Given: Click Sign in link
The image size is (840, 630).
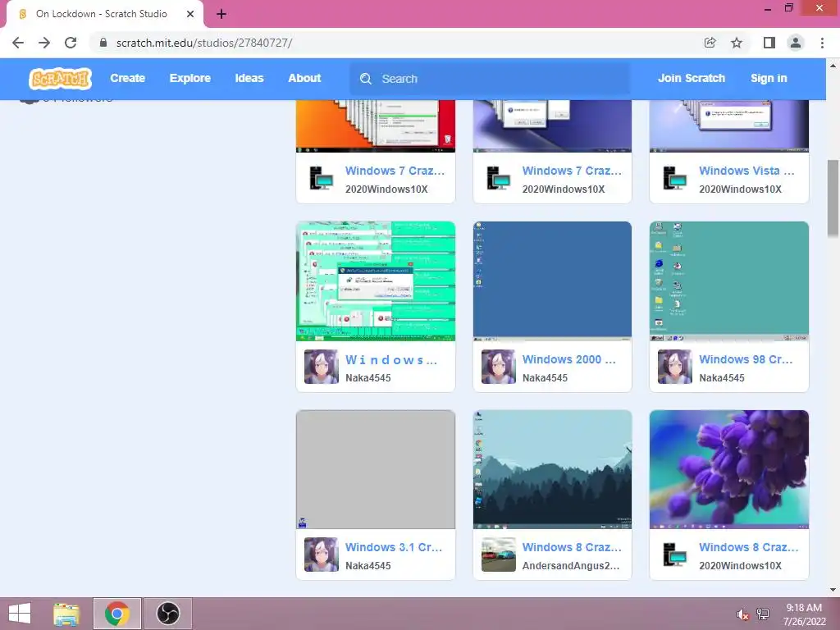Looking at the screenshot, I should [x=769, y=78].
